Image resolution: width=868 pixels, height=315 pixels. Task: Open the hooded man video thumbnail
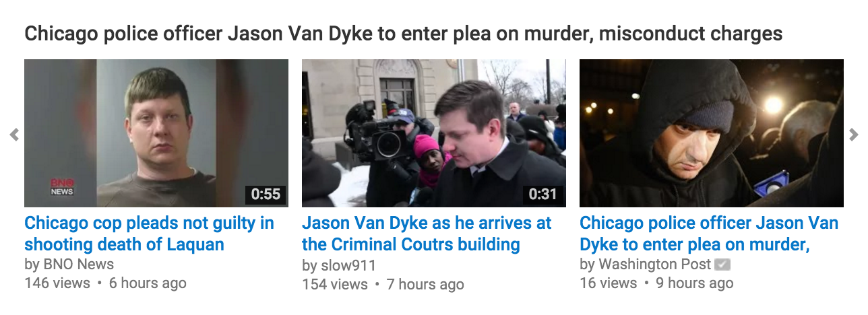pos(712,133)
